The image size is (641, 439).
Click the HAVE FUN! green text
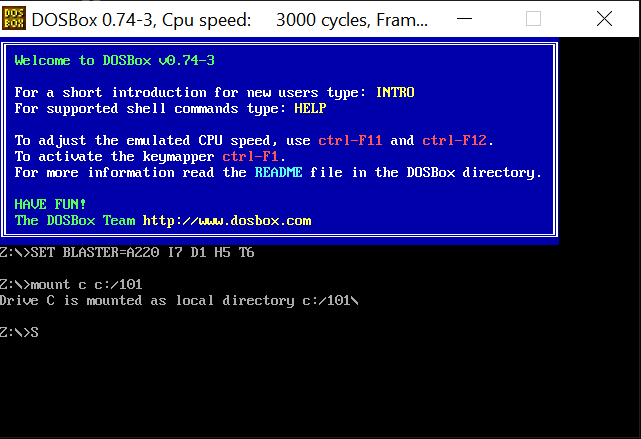(x=50, y=204)
